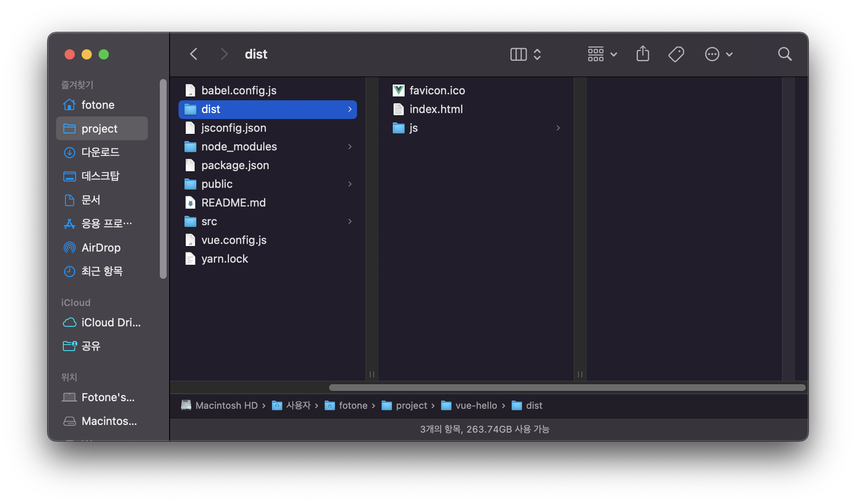Select the src folder
Image resolution: width=856 pixels, height=504 pixels.
pos(268,221)
